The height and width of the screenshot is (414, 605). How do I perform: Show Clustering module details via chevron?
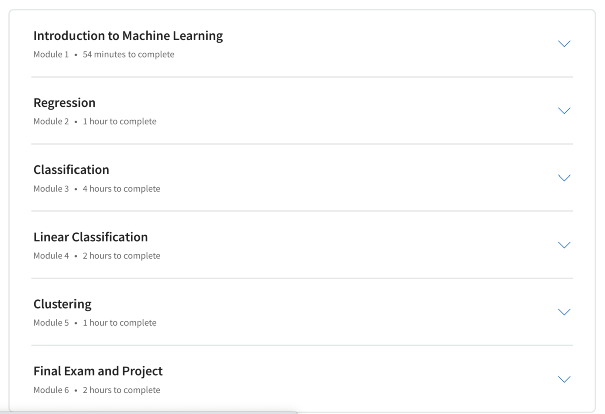pos(564,312)
